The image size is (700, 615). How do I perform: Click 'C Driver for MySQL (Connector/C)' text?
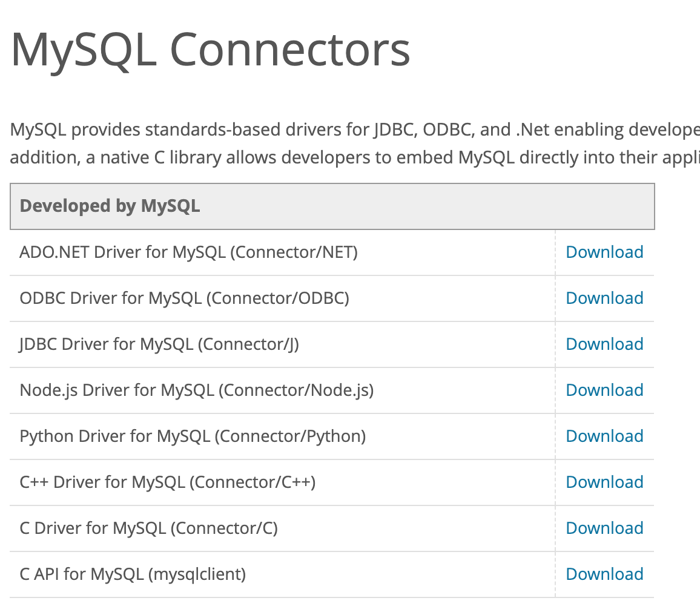149,528
